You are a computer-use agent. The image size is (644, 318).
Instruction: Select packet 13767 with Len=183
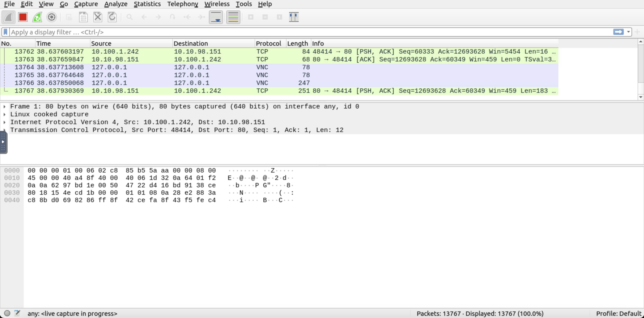pos(279,91)
